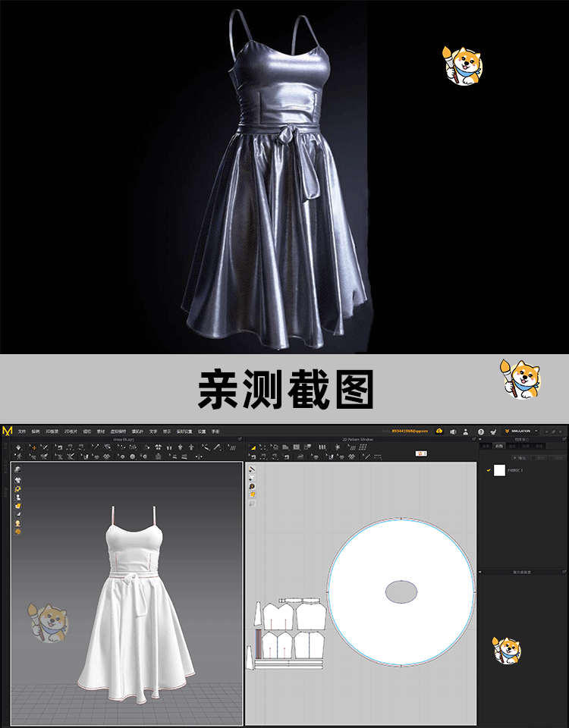The image size is (569, 728).
Task: Pop out the 2D Pattern Window panel
Action: [474, 439]
